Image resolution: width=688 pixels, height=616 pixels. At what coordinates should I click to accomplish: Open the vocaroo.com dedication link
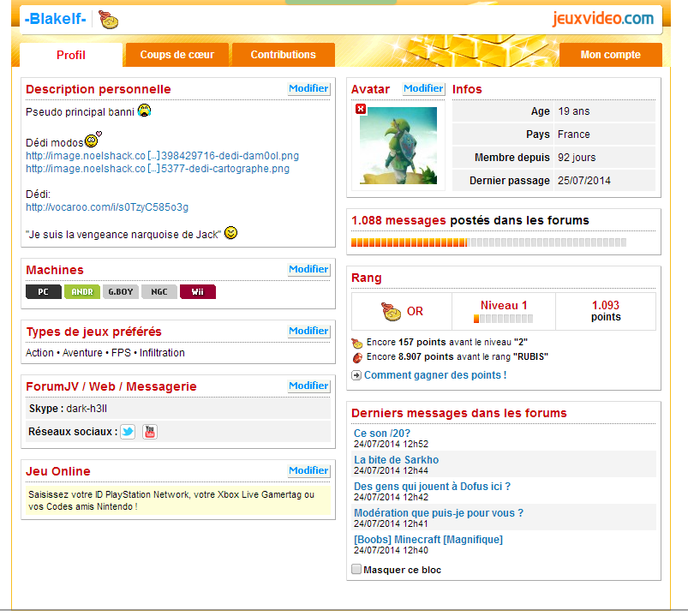(107, 207)
